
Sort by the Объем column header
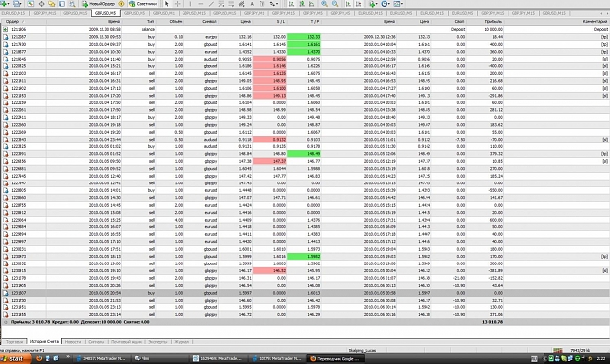[x=170, y=22]
